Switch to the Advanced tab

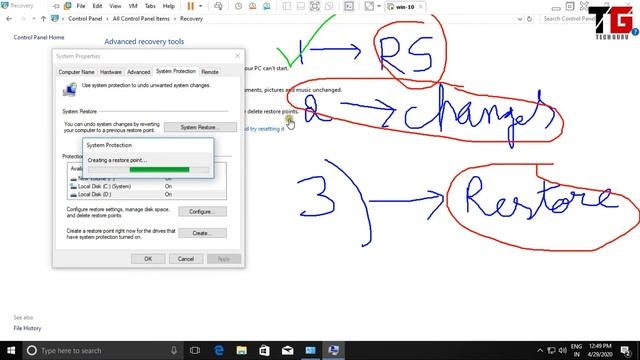coord(138,72)
